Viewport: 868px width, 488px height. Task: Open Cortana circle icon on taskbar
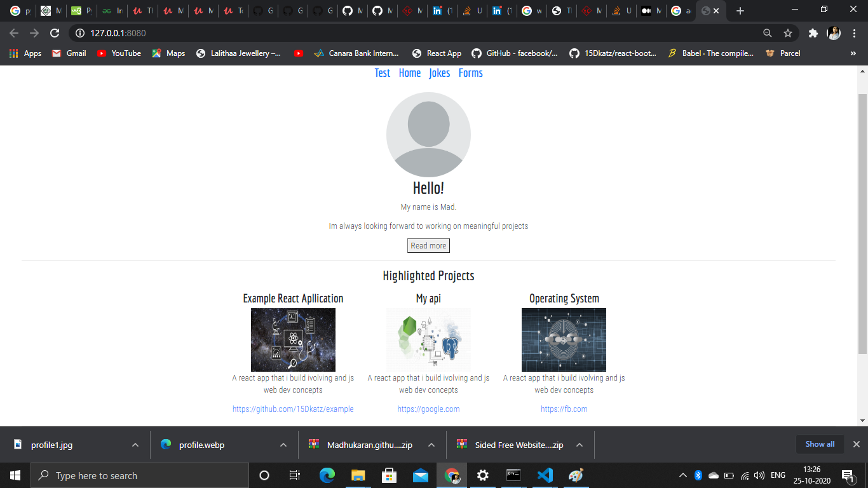coord(264,475)
